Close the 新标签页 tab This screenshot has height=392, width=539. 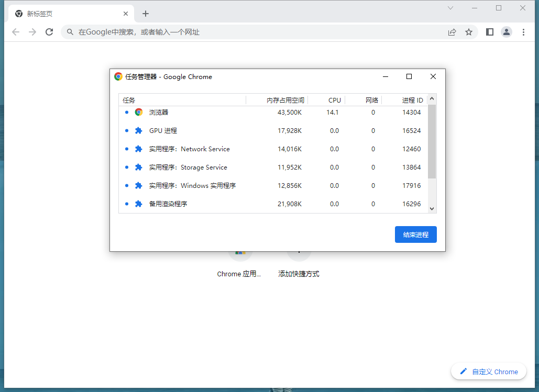point(126,14)
